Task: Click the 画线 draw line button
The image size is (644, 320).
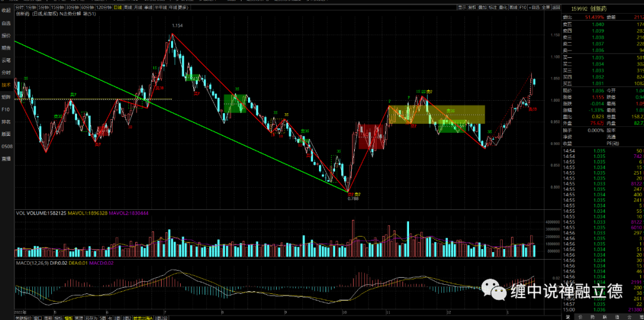Action: pos(513,7)
